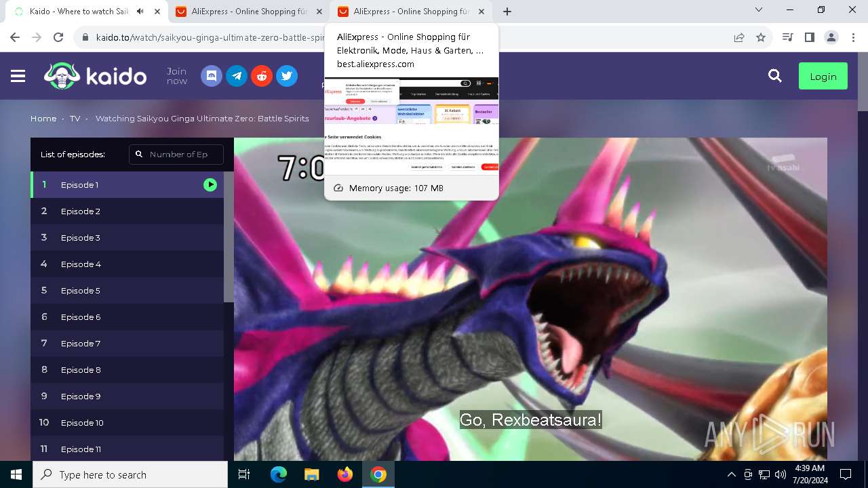Select Episode 10 in the list
The height and width of the screenshot is (488, 868).
pos(127,422)
